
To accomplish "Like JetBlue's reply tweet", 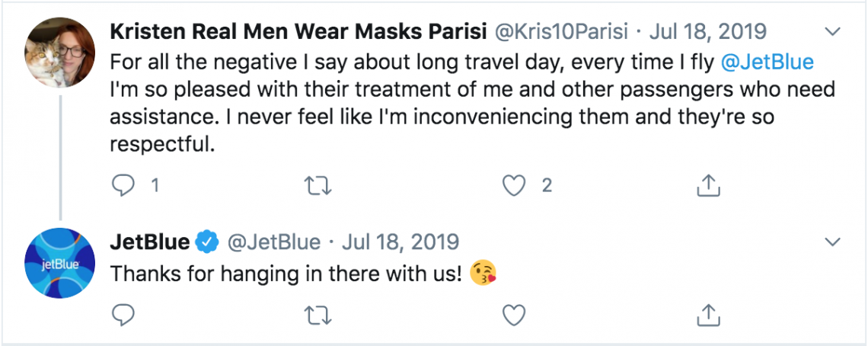I will click(x=515, y=314).
